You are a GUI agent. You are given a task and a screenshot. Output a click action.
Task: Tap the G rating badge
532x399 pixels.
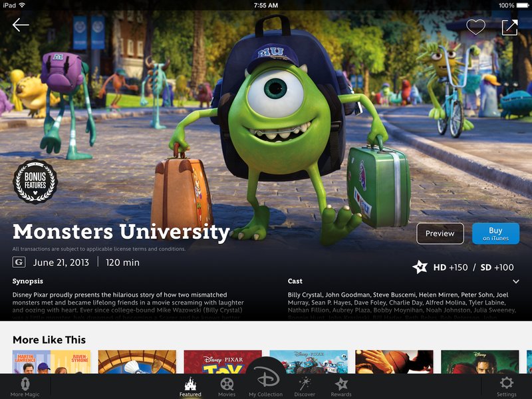coord(19,262)
